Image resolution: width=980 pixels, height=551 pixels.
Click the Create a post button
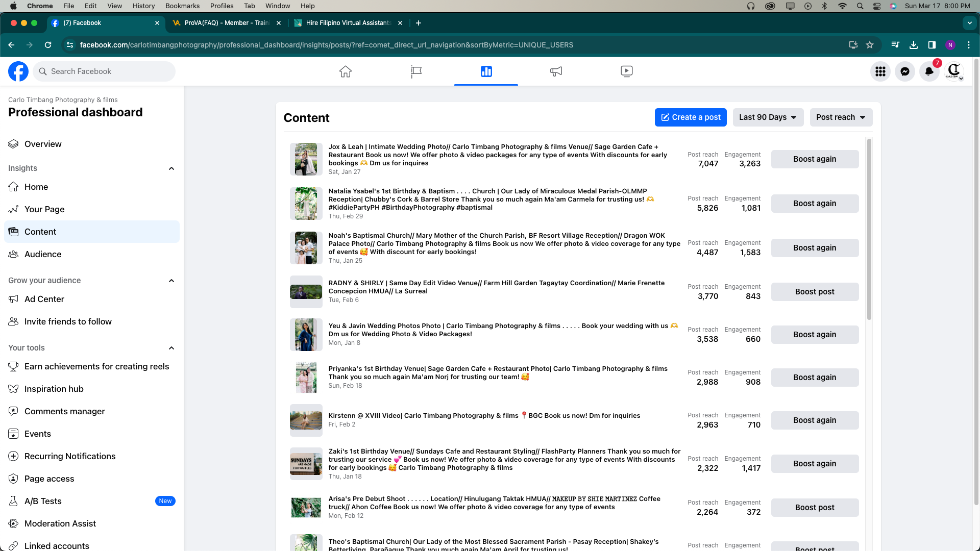point(691,117)
